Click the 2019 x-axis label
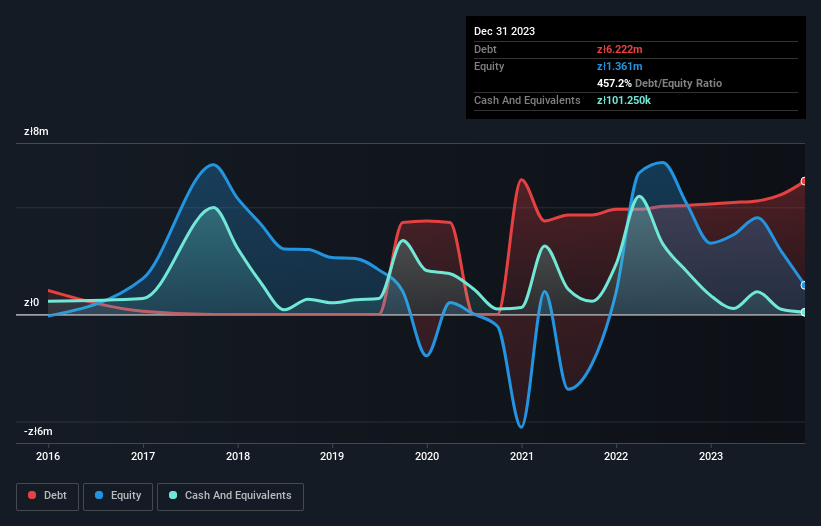 tap(332, 456)
